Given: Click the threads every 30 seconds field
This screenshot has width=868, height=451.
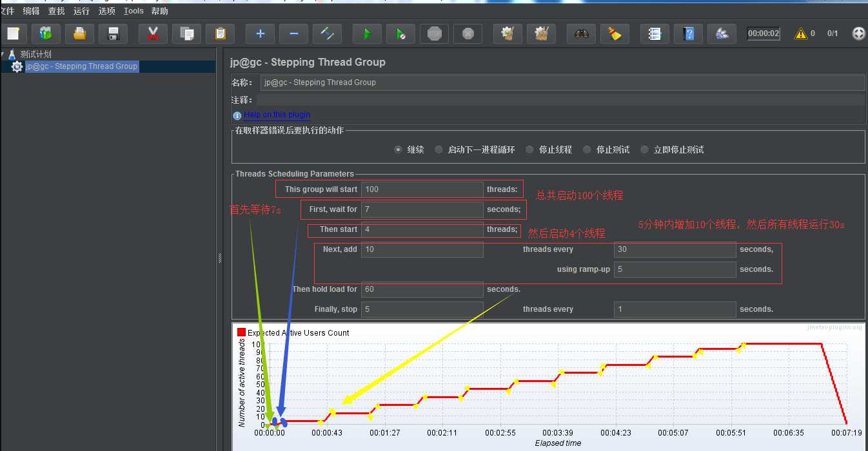Looking at the screenshot, I should (x=675, y=249).
